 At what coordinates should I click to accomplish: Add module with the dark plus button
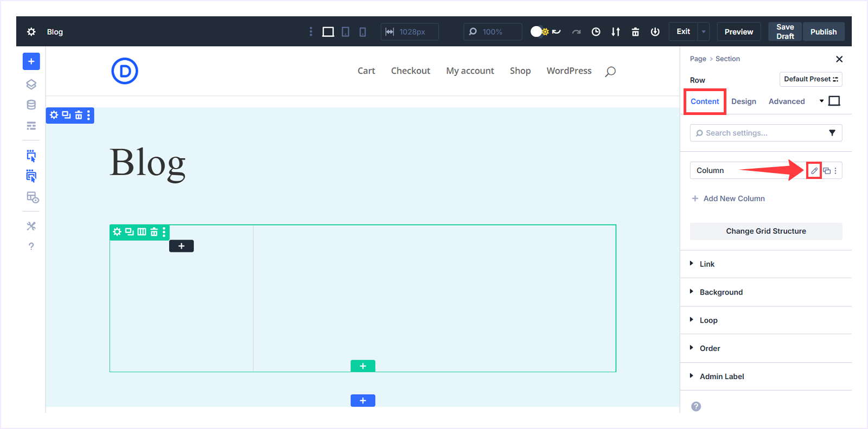point(181,246)
